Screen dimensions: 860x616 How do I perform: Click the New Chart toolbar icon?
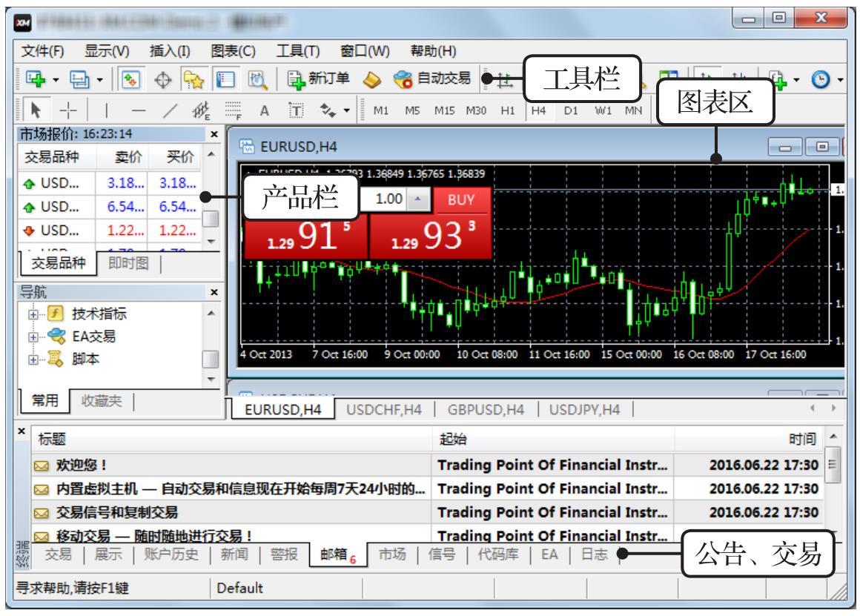click(33, 78)
